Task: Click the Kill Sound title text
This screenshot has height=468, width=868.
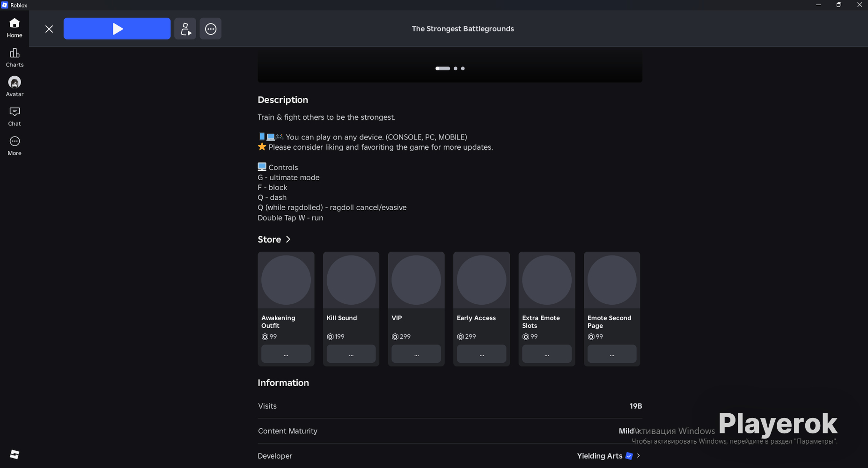Action: (342, 318)
